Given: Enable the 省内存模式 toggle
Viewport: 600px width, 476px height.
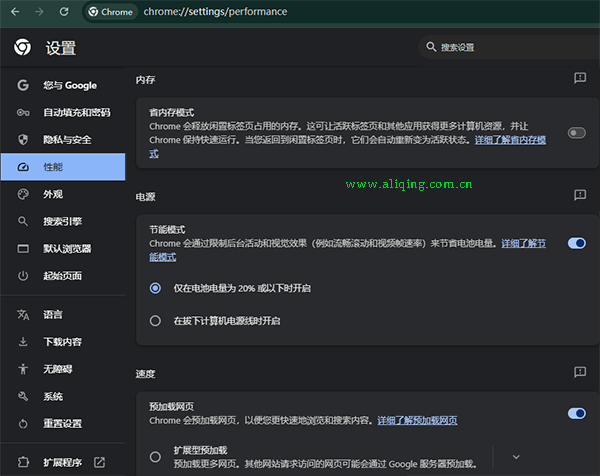Looking at the screenshot, I should point(577,133).
